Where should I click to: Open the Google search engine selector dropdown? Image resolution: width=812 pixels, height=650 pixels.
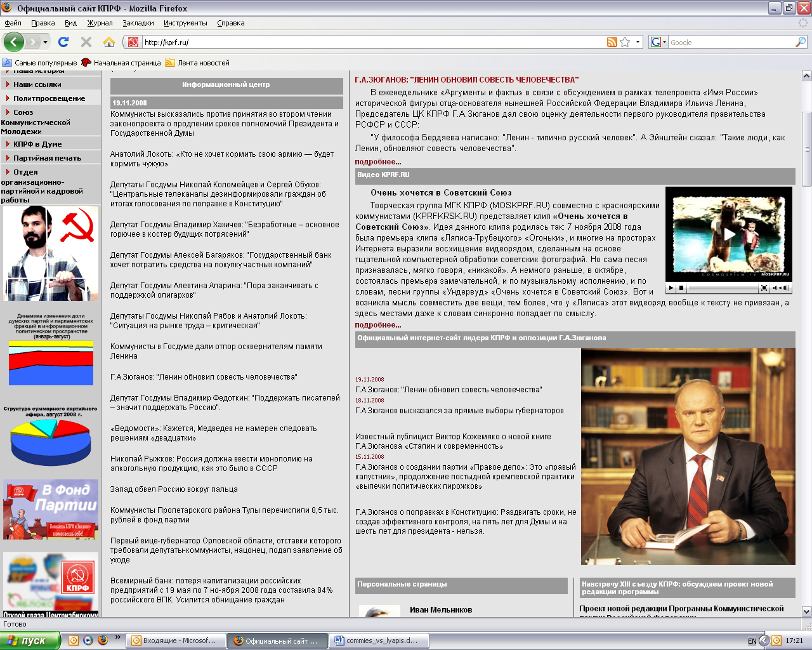point(658,42)
